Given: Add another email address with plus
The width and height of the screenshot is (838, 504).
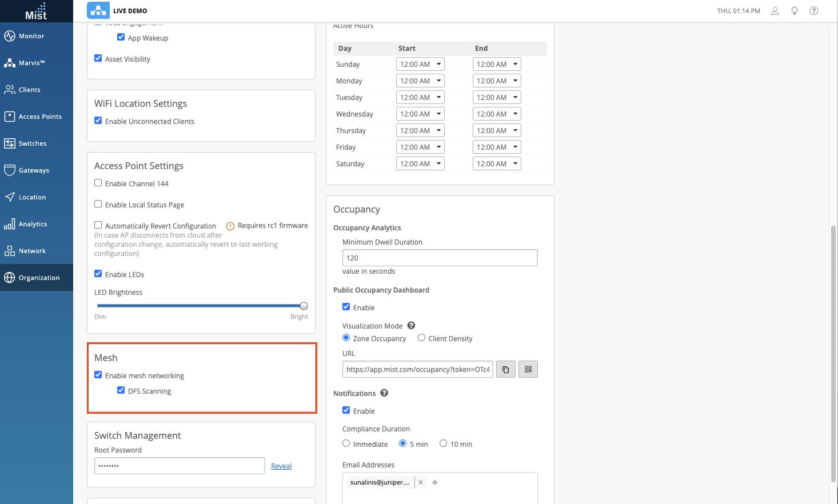Looking at the screenshot, I should click(x=435, y=482).
